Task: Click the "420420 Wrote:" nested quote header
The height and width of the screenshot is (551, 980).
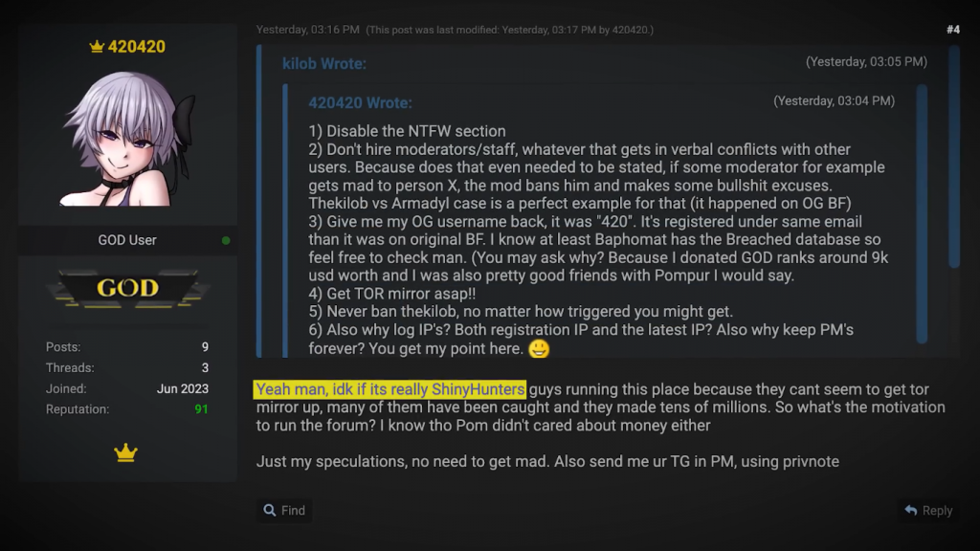Action: pyautogui.click(x=360, y=102)
